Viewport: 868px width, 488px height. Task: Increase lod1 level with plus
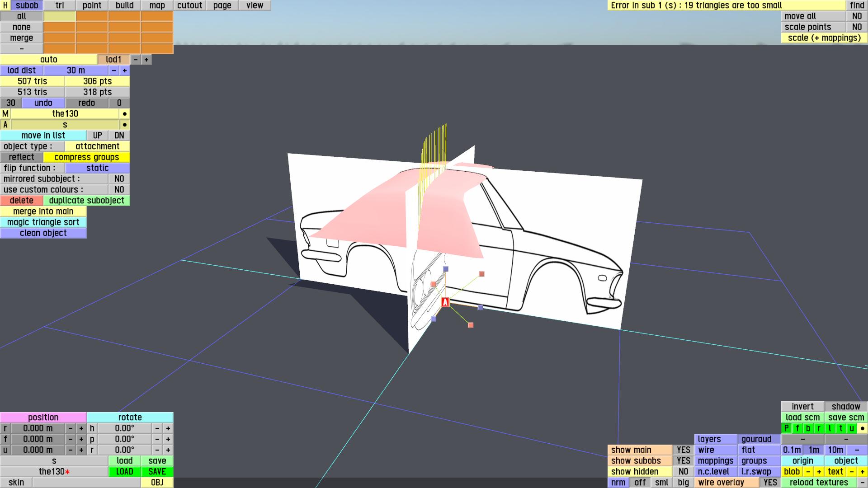click(146, 60)
